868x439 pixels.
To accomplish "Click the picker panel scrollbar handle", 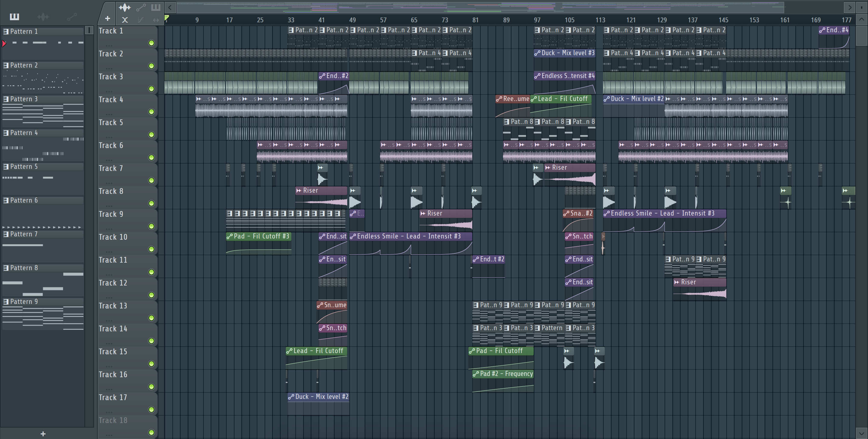I will (89, 30).
